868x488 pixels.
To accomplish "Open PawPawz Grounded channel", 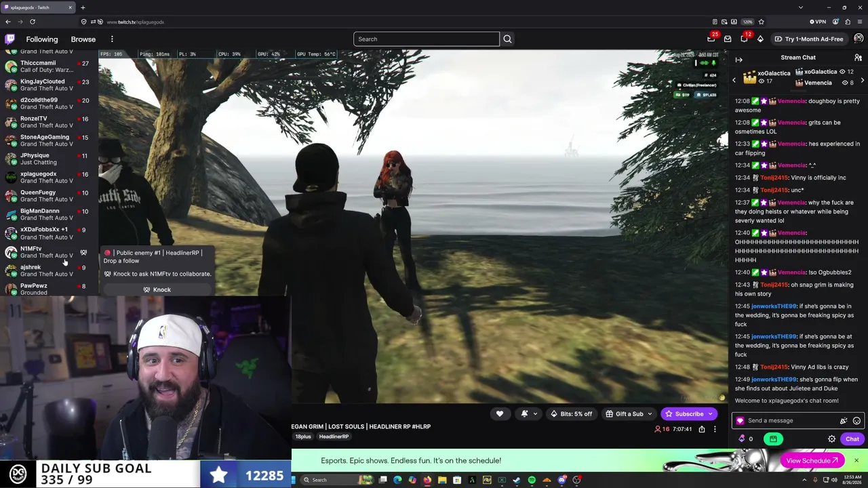I will coord(47,289).
